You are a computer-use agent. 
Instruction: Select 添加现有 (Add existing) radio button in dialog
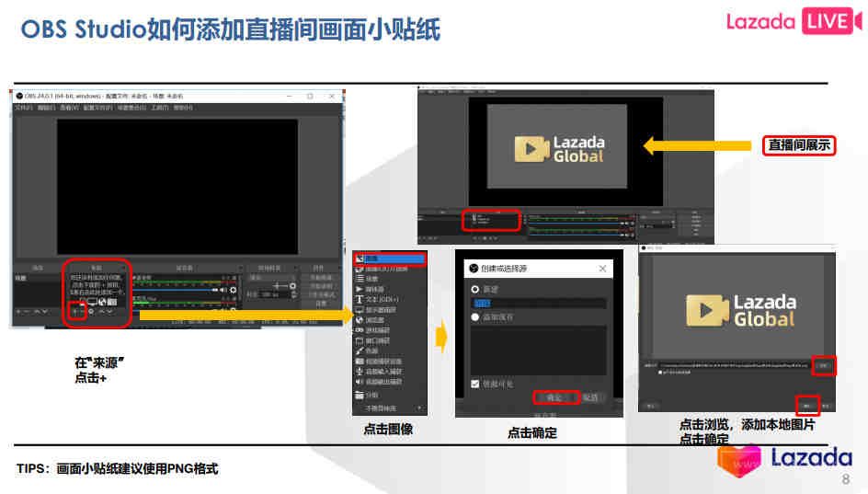[x=475, y=316]
